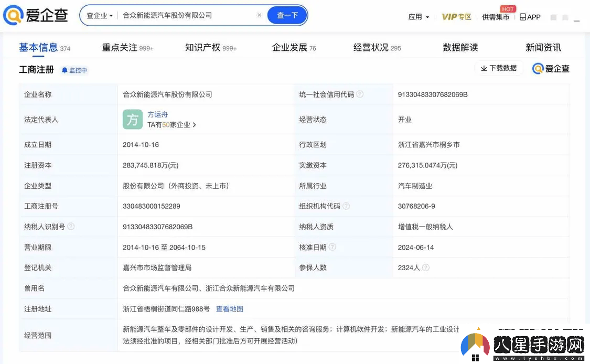Switch to the 新闻资讯 tab
This screenshot has width=590, height=364.
point(544,47)
